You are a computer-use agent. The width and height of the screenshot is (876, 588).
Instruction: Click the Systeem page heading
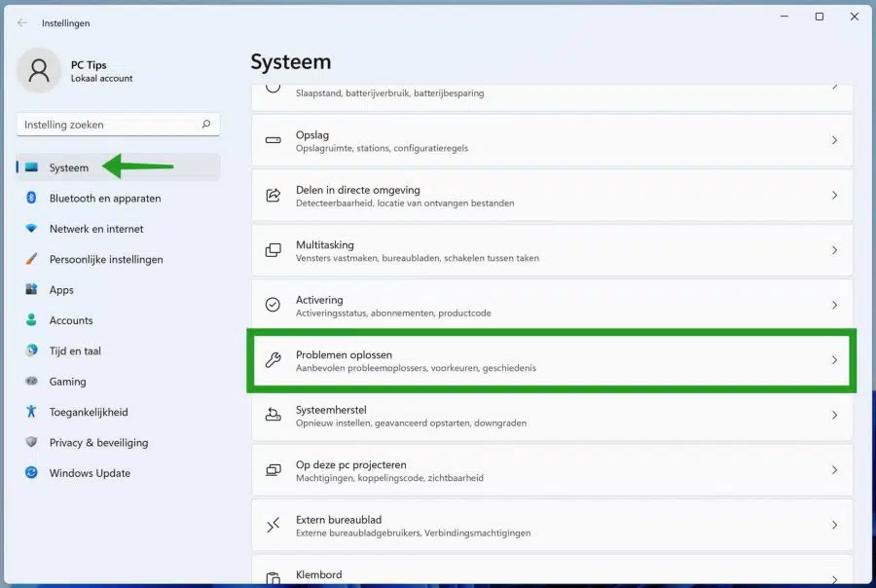click(x=290, y=61)
